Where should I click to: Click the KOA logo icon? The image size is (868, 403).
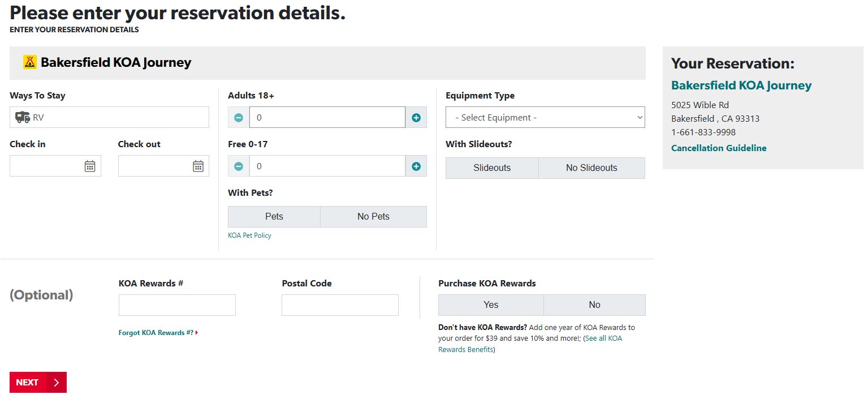tap(30, 62)
